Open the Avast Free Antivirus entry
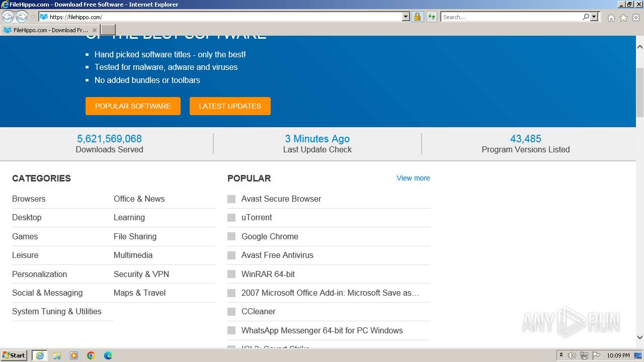The image size is (644, 362). tap(277, 255)
